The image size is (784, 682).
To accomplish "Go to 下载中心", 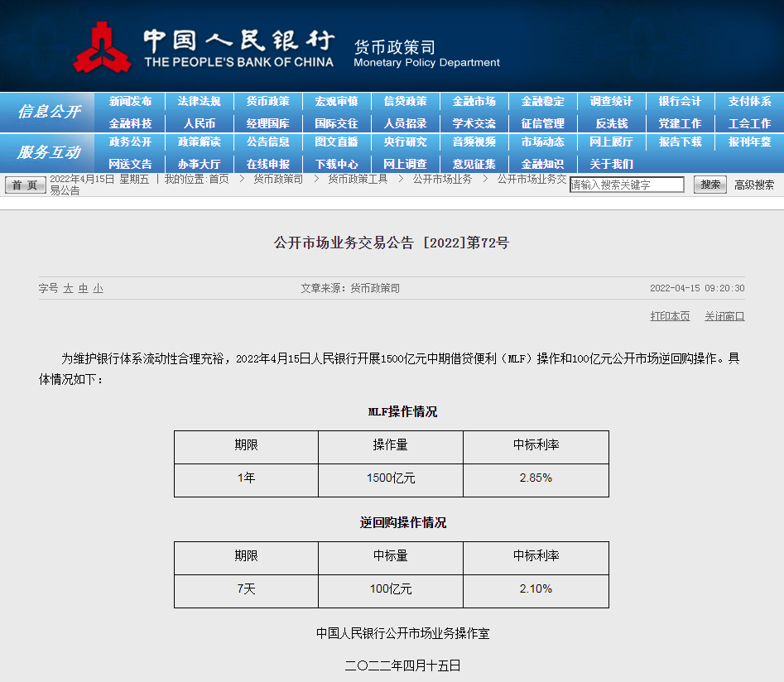I will coord(336,164).
